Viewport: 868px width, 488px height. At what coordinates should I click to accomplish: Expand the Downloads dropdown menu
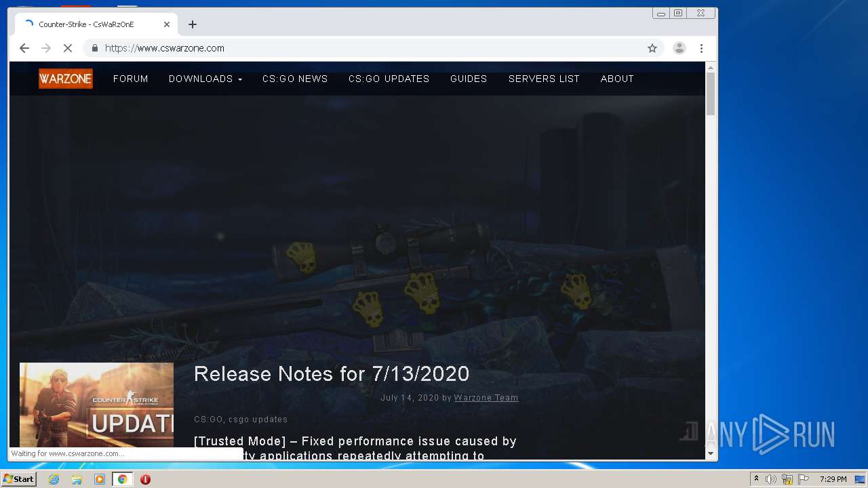click(x=205, y=79)
